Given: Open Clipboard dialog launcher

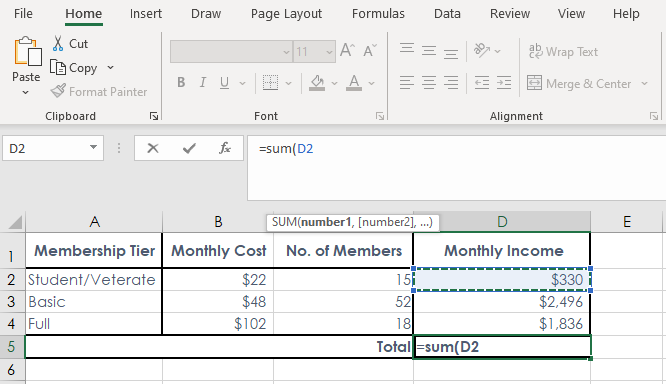Looking at the screenshot, I should click(154, 116).
